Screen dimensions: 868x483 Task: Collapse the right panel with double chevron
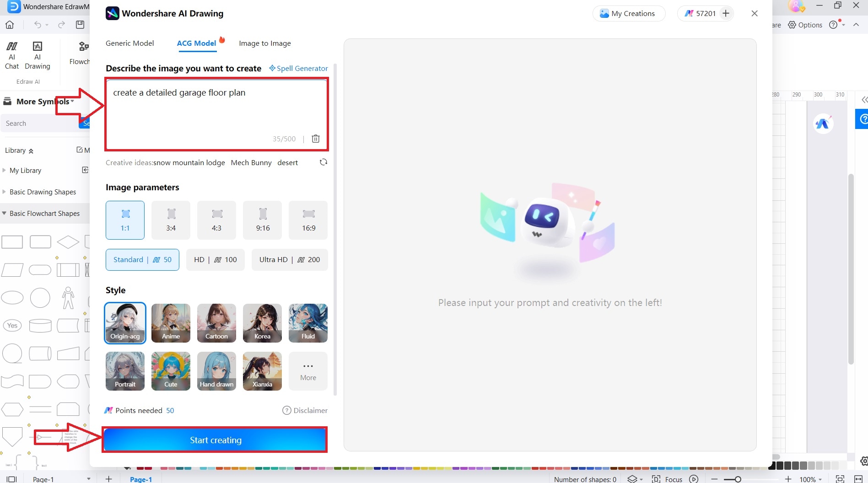(864, 100)
